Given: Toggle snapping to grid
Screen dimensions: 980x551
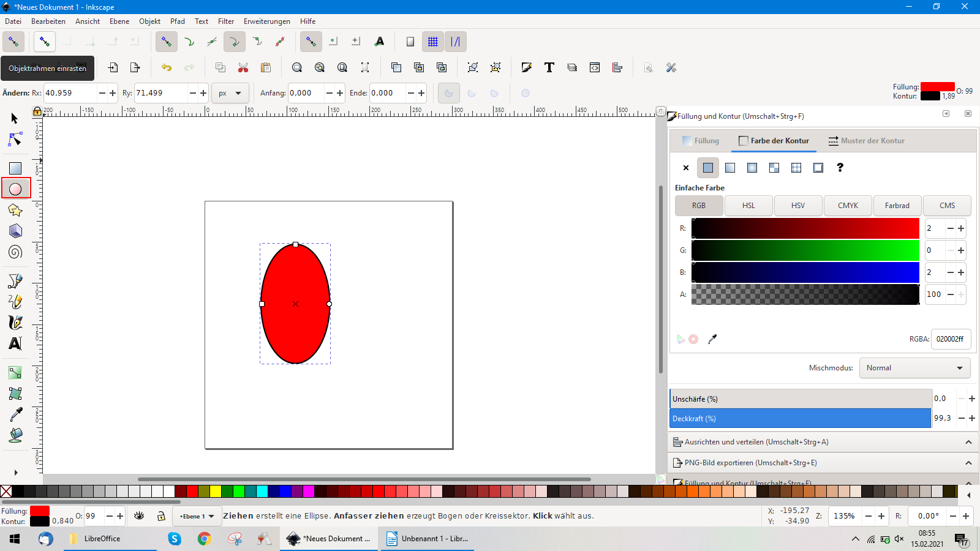Looking at the screenshot, I should pyautogui.click(x=433, y=42).
